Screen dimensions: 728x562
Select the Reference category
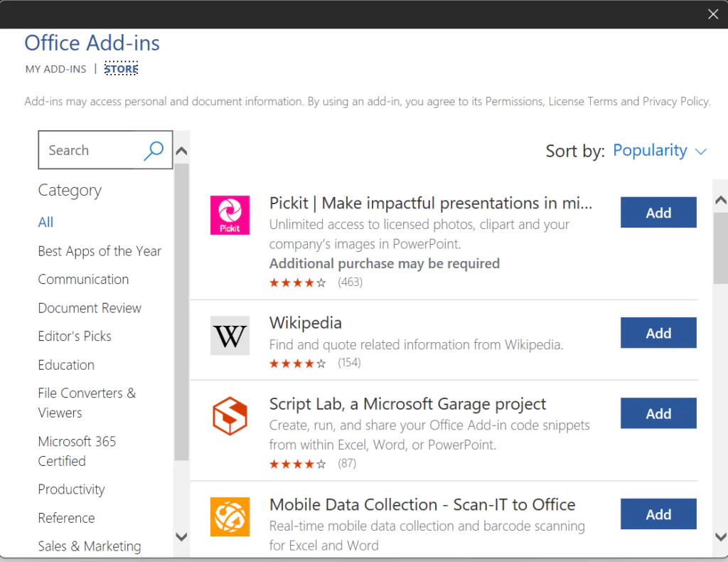coord(66,518)
